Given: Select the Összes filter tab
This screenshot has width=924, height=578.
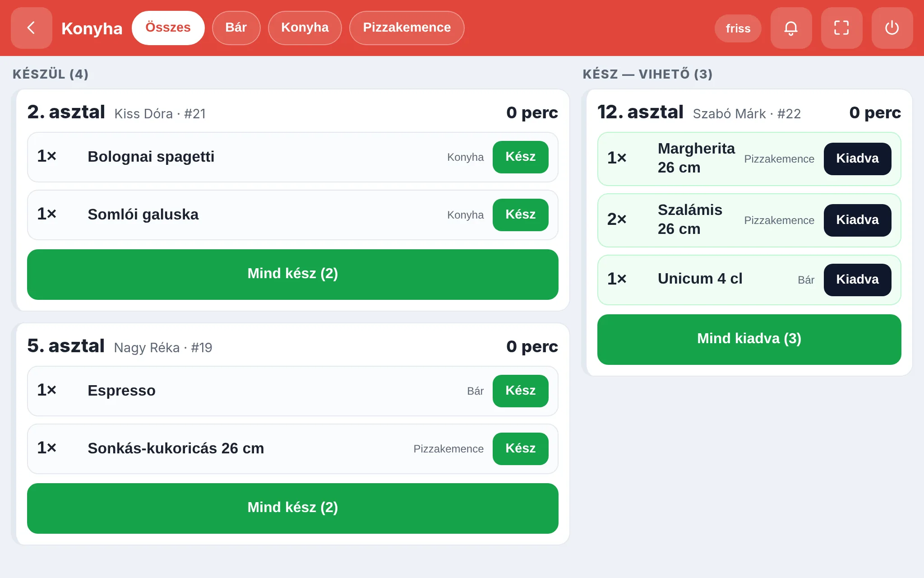Looking at the screenshot, I should (x=168, y=28).
